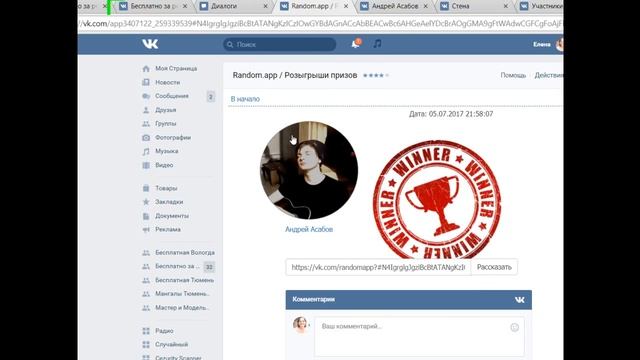Viewport: 640px width, 360px height.
Task: Click the Помощь link
Action: tap(513, 76)
